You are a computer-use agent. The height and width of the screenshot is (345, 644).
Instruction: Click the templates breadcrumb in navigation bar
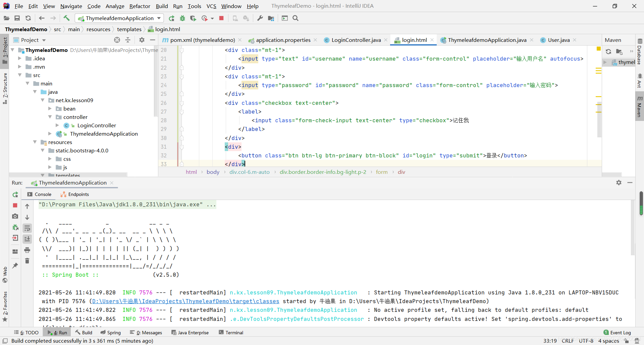(x=129, y=29)
